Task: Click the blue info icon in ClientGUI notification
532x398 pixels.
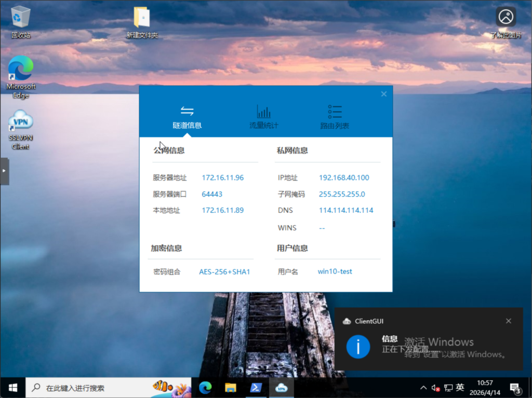Action: click(357, 347)
